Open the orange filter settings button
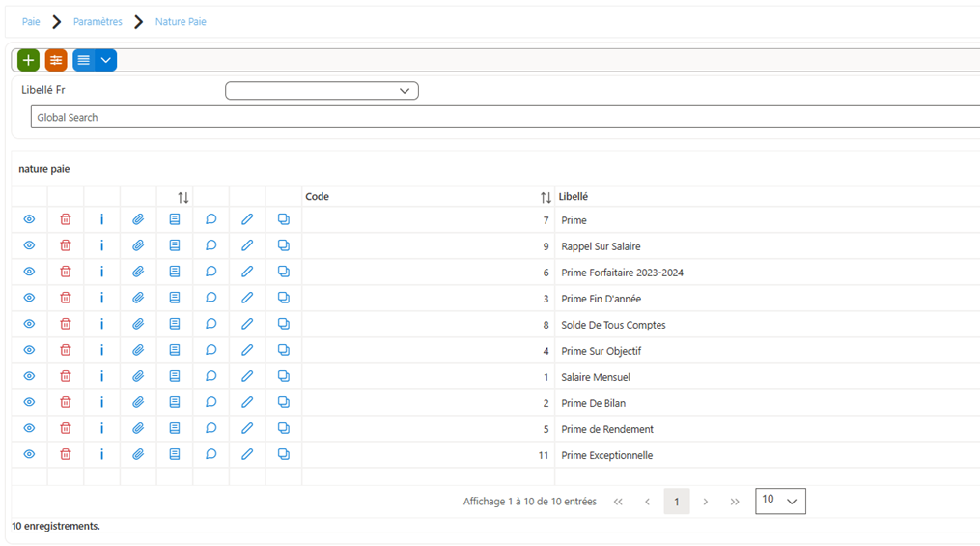The image size is (980, 546). pos(56,60)
